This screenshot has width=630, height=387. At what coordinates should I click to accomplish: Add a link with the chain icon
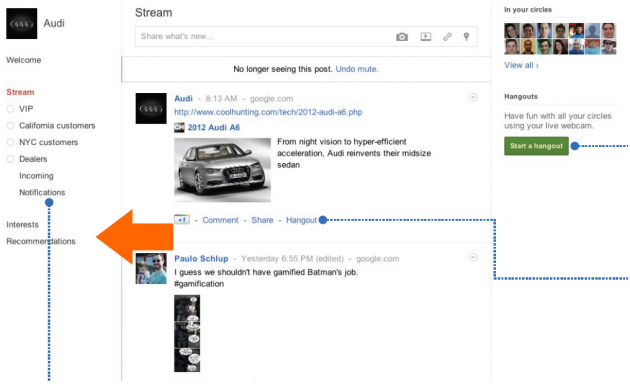coord(447,37)
